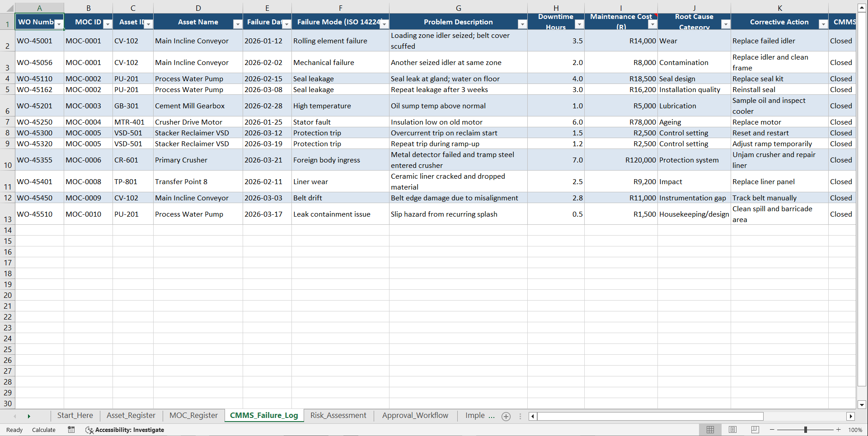Select Page Layout view icon

(732, 430)
